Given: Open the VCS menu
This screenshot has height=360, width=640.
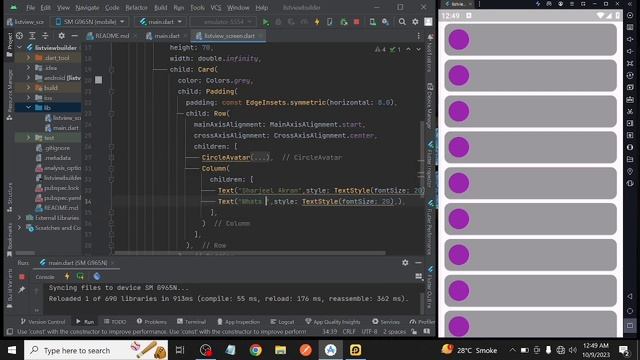Looking at the screenshot, I should pyautogui.click(x=216, y=7).
